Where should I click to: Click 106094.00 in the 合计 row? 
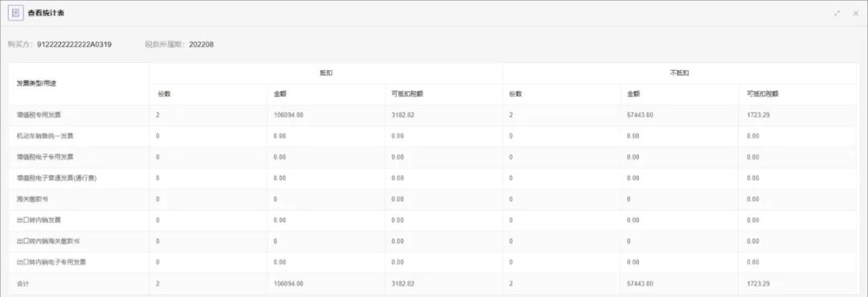[289, 283]
